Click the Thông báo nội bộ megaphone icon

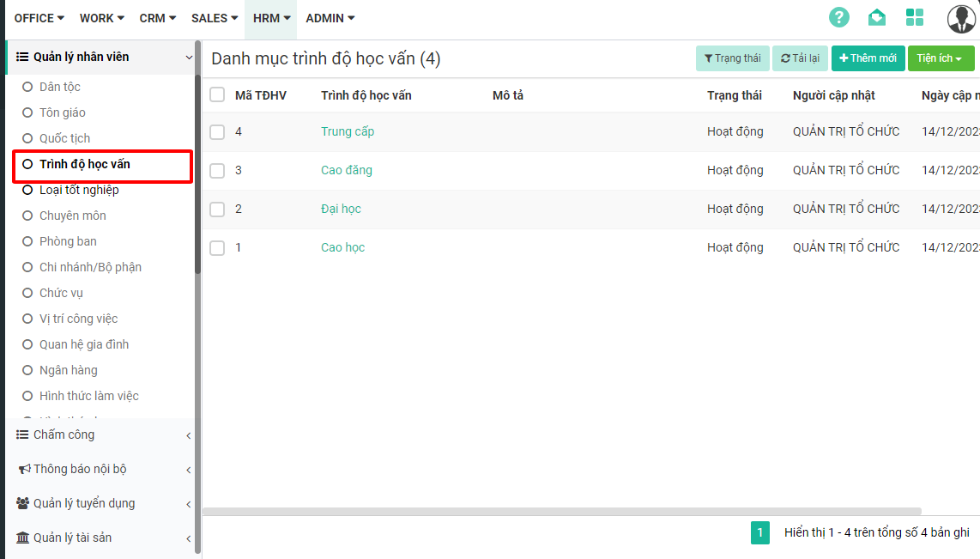(24, 469)
